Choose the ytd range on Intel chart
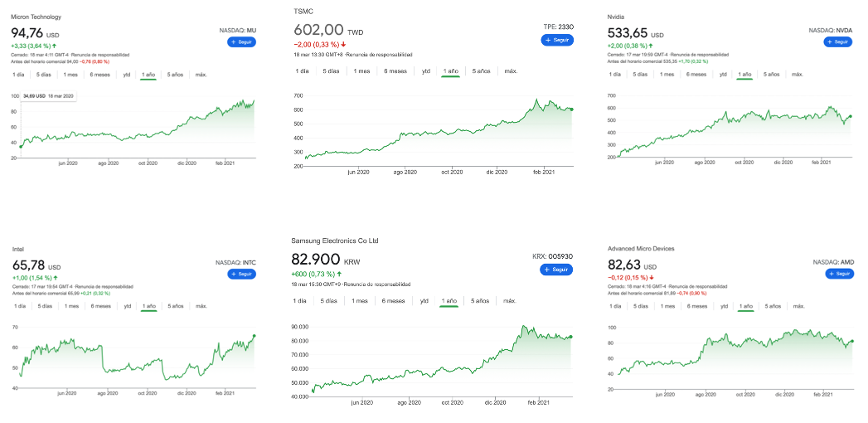 pyautogui.click(x=127, y=306)
